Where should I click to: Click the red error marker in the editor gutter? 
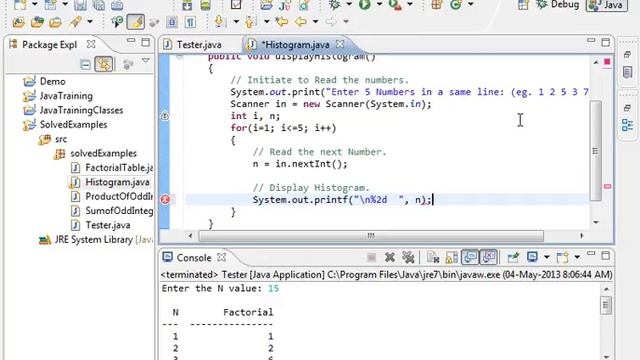point(165,199)
